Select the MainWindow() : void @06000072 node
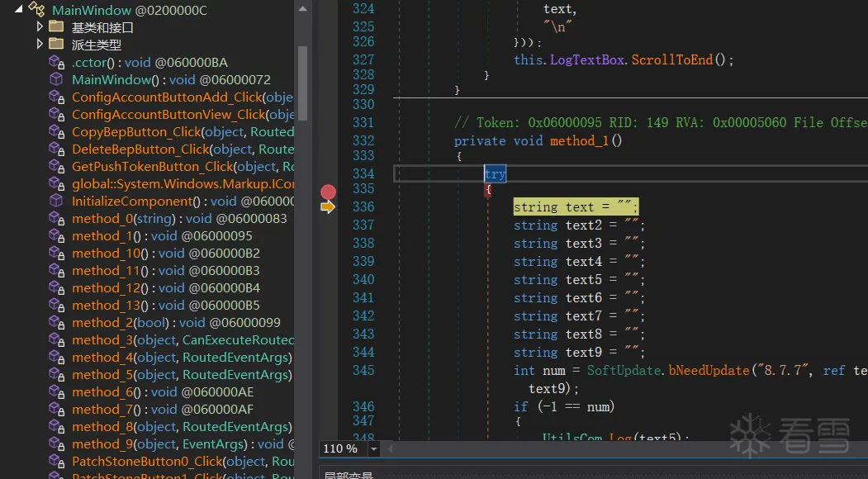 tap(171, 80)
